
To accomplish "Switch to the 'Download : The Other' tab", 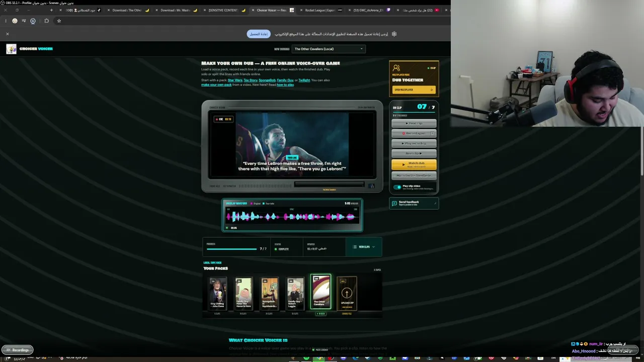I will (x=129, y=10).
